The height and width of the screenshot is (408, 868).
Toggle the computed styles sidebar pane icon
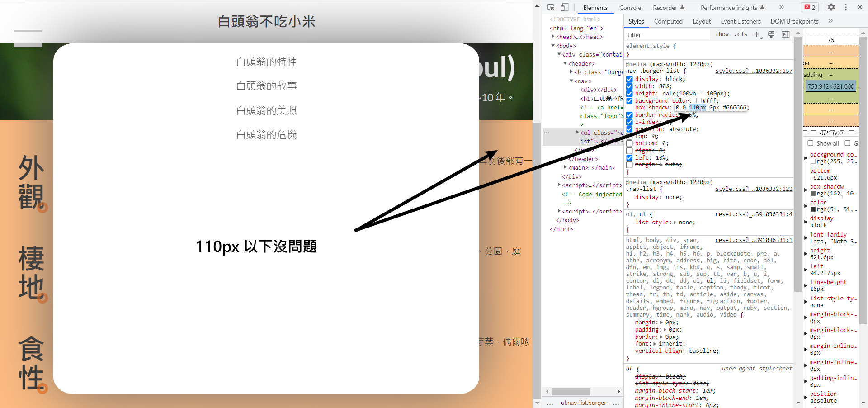tap(786, 34)
